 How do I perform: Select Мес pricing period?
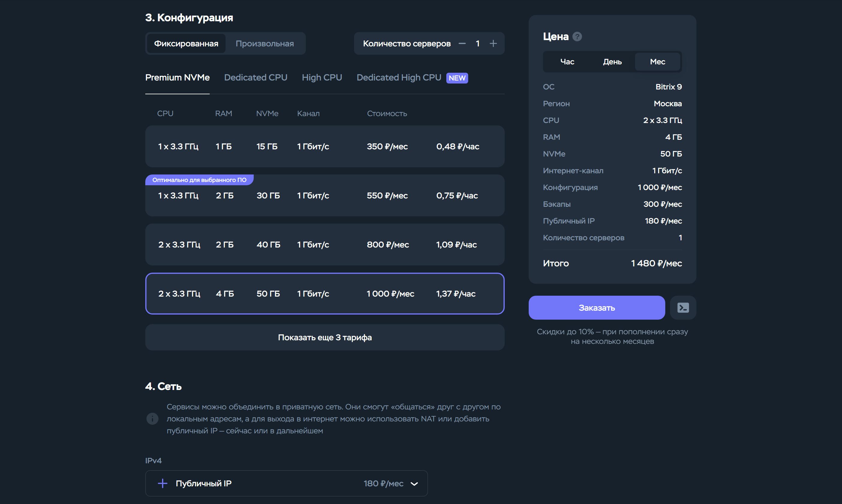pyautogui.click(x=657, y=62)
